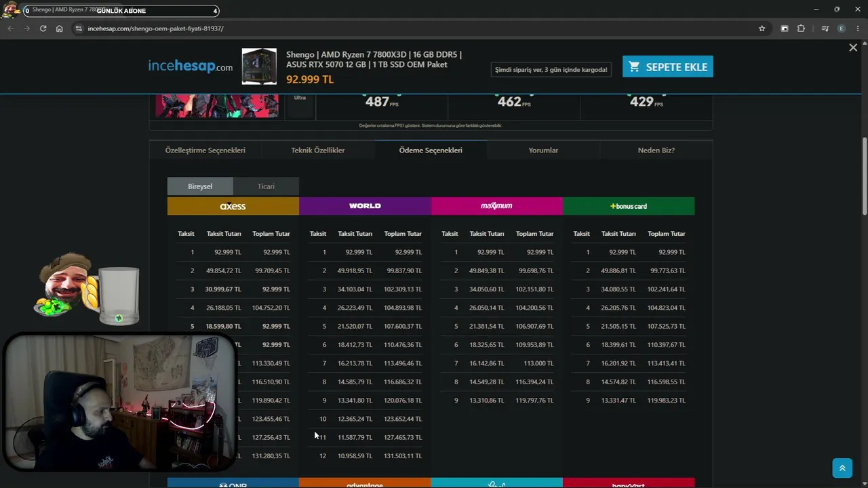Image resolution: width=868 pixels, height=488 pixels.
Task: Click axess installment amount 49.854,72 TL
Action: 224,270
